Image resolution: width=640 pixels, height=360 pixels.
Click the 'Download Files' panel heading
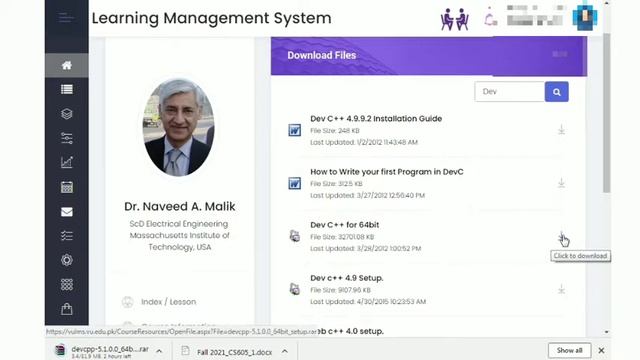pyautogui.click(x=322, y=55)
